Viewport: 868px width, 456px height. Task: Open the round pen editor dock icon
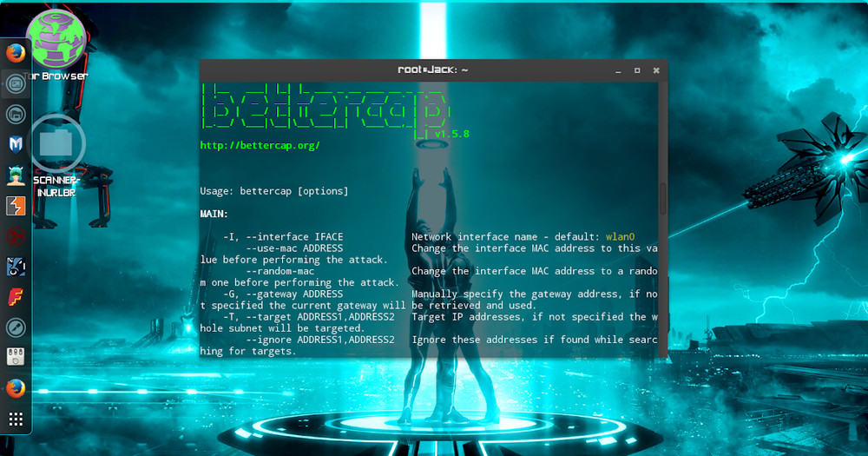[x=16, y=327]
